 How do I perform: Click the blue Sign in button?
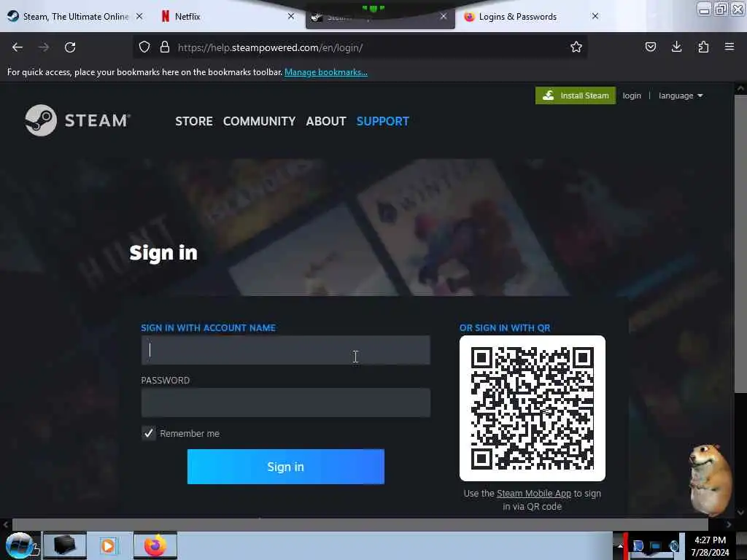[285, 467]
